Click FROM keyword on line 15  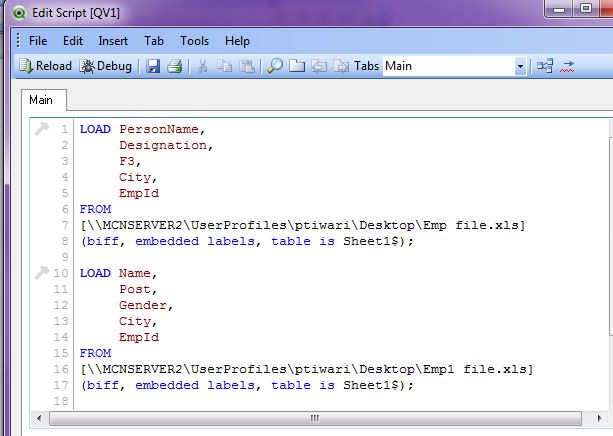pyautogui.click(x=95, y=353)
